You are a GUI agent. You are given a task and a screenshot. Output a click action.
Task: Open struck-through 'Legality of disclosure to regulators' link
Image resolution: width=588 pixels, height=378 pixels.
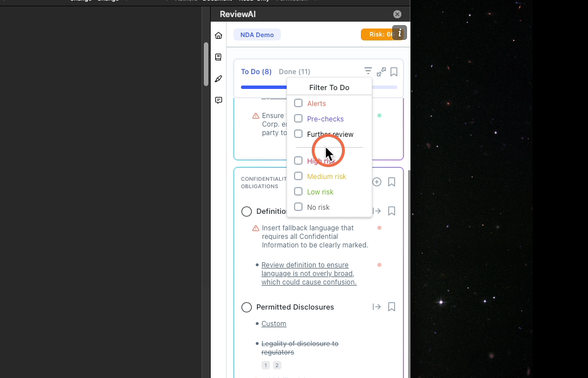coord(300,348)
